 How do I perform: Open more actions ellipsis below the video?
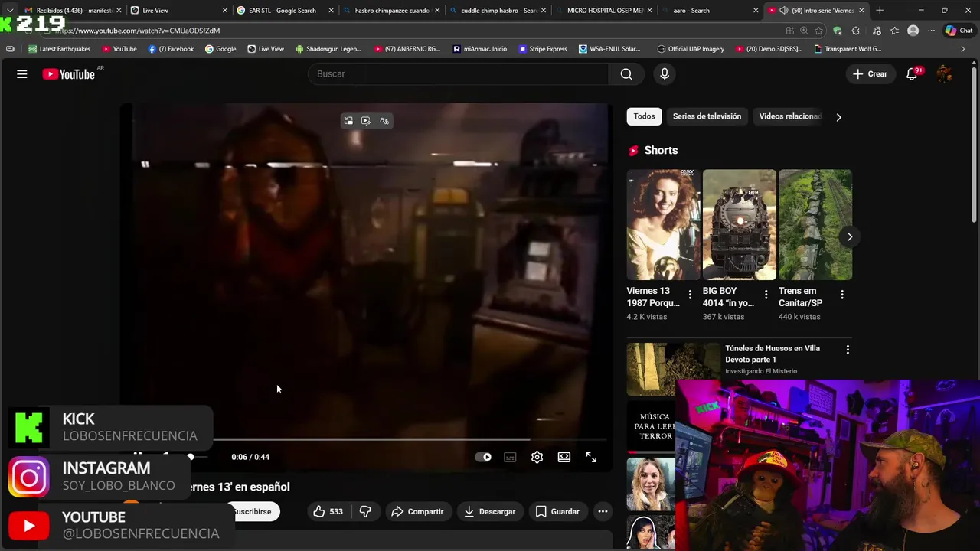(x=603, y=511)
